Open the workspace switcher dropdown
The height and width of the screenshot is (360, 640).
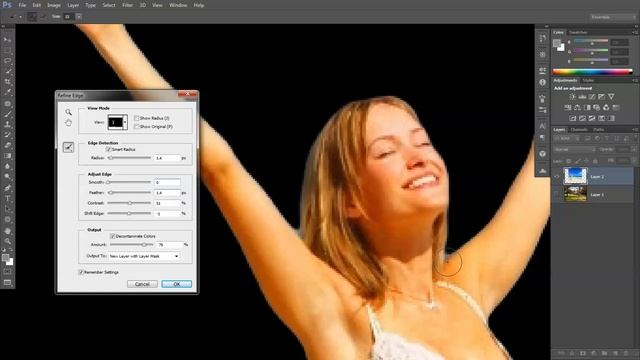pos(613,17)
